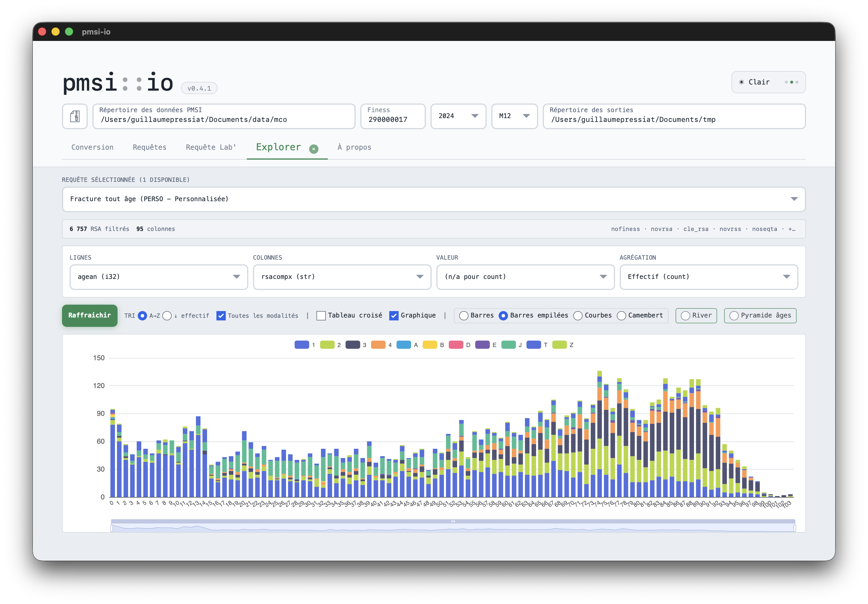868x604 pixels.
Task: Click right handle of chart zoom slider
Action: [x=795, y=528]
